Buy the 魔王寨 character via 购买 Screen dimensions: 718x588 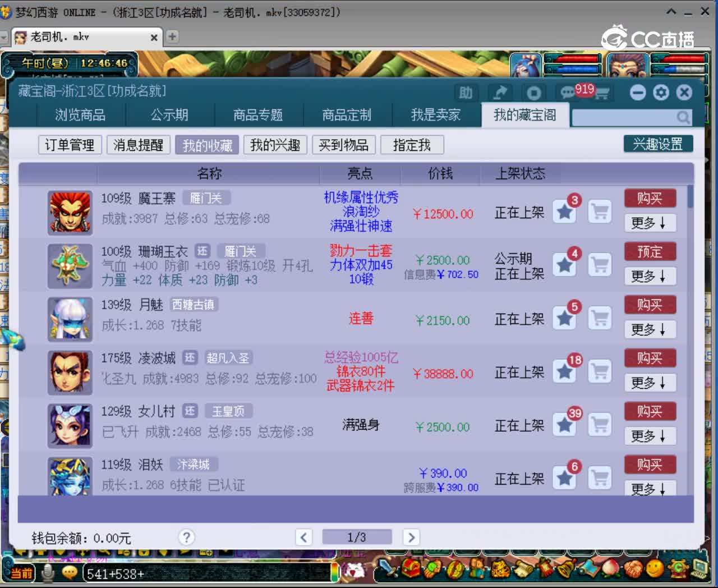650,198
